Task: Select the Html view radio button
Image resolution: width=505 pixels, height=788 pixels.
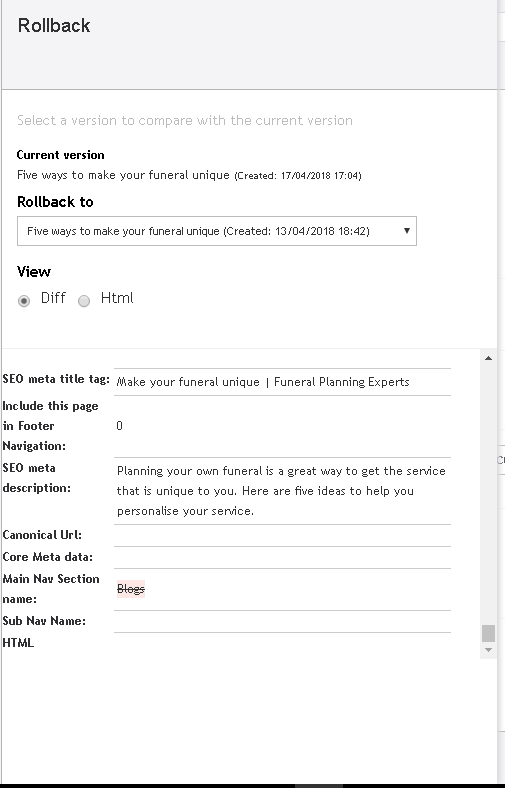Action: click(84, 301)
